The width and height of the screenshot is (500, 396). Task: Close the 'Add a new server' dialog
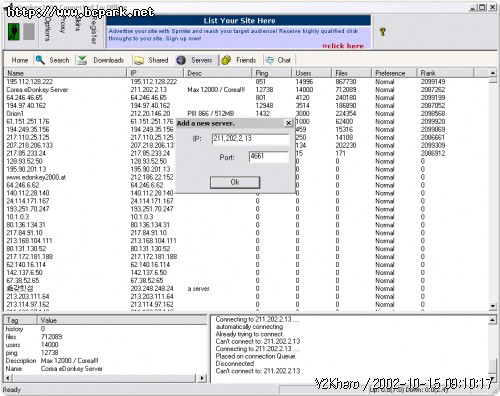288,123
